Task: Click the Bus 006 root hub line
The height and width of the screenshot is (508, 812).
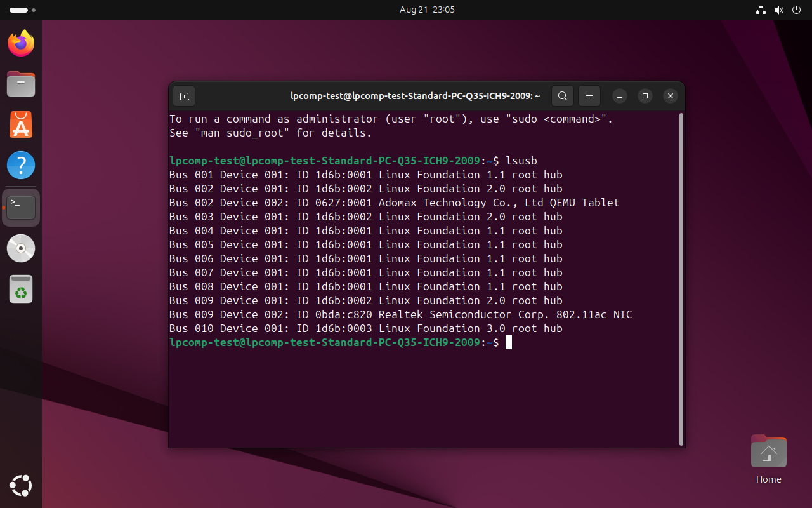Action: pyautogui.click(x=366, y=258)
